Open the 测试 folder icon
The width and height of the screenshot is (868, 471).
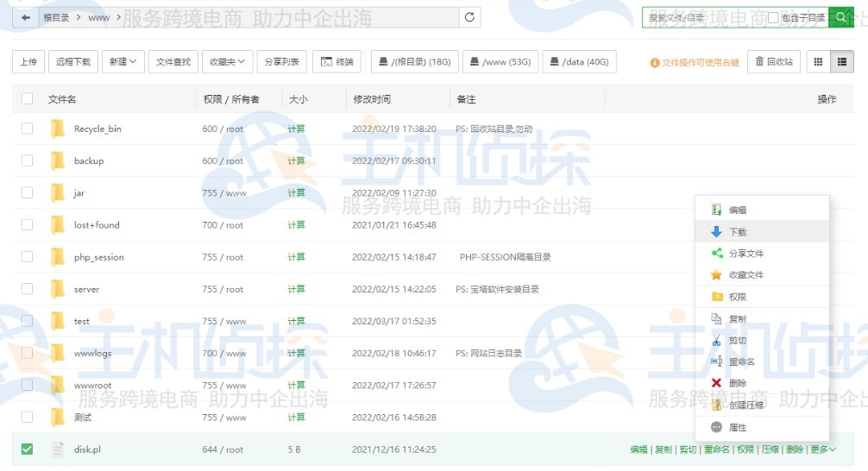[58, 418]
